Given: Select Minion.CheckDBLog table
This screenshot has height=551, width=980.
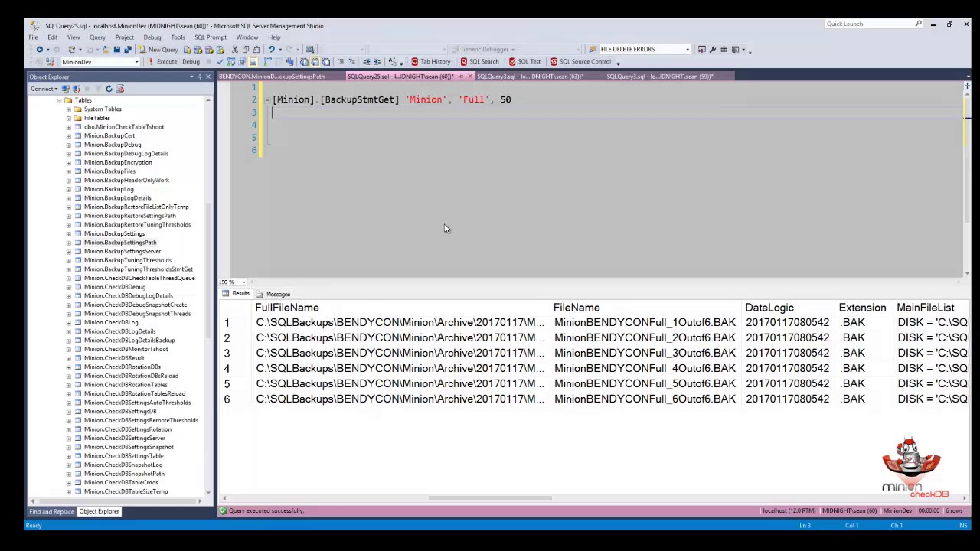Looking at the screenshot, I should 111,322.
